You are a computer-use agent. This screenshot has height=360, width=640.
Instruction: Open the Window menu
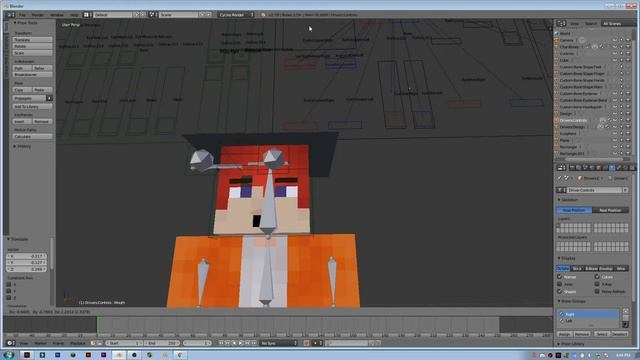[x=57, y=15]
